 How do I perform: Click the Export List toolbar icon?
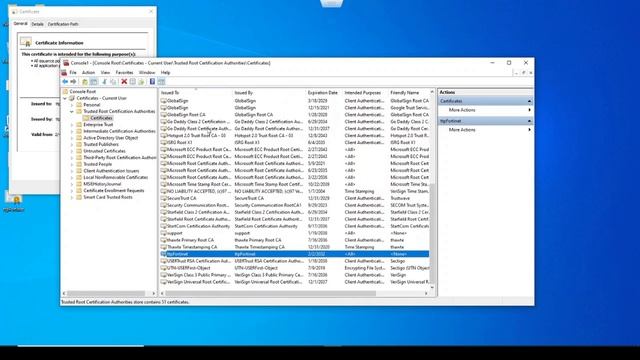click(x=141, y=82)
